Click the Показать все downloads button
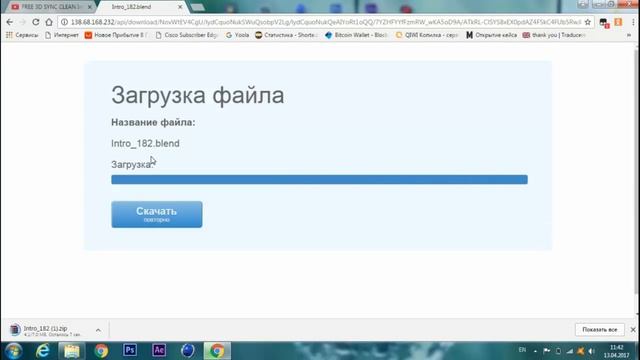This screenshot has height=360, width=640. (x=600, y=329)
